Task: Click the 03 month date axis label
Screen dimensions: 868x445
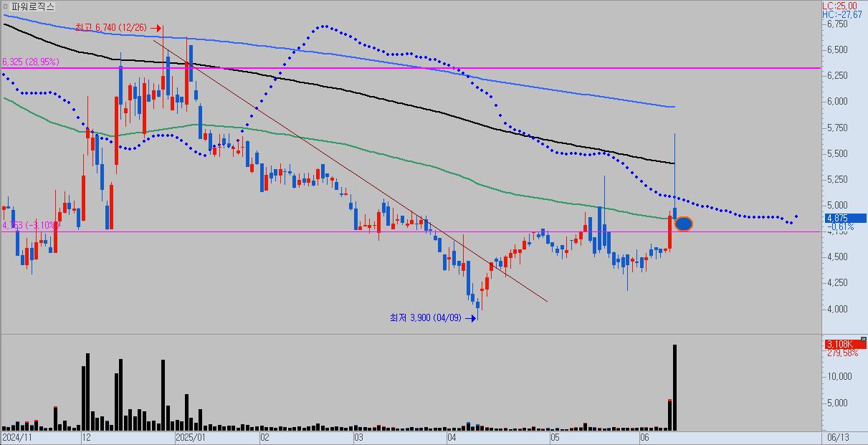Action: coord(358,436)
